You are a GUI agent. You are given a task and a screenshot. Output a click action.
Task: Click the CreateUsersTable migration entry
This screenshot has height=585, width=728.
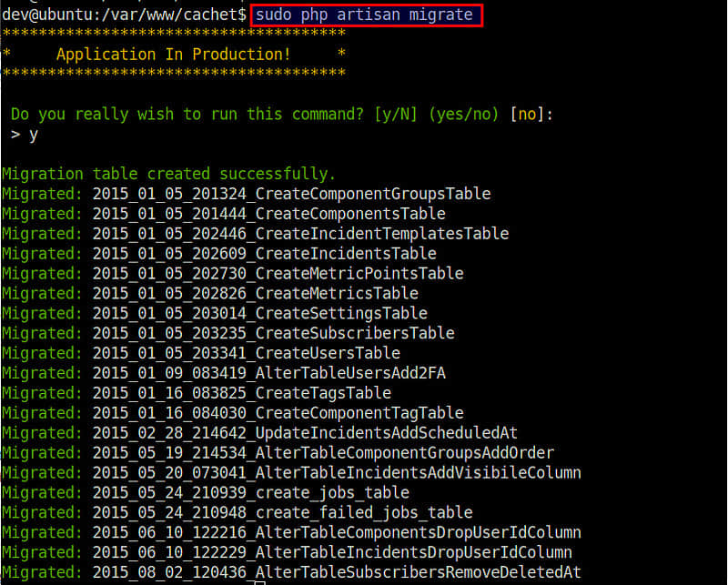(x=246, y=353)
